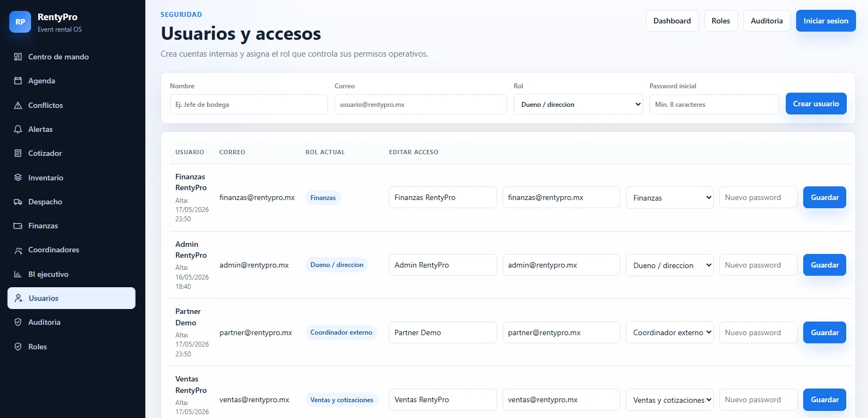Click the Coordinador externo role badge

pyautogui.click(x=341, y=332)
